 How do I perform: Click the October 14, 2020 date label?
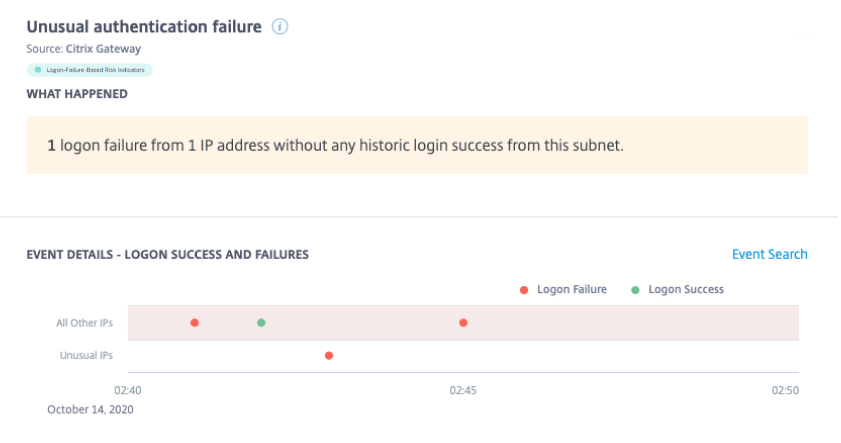(x=90, y=409)
